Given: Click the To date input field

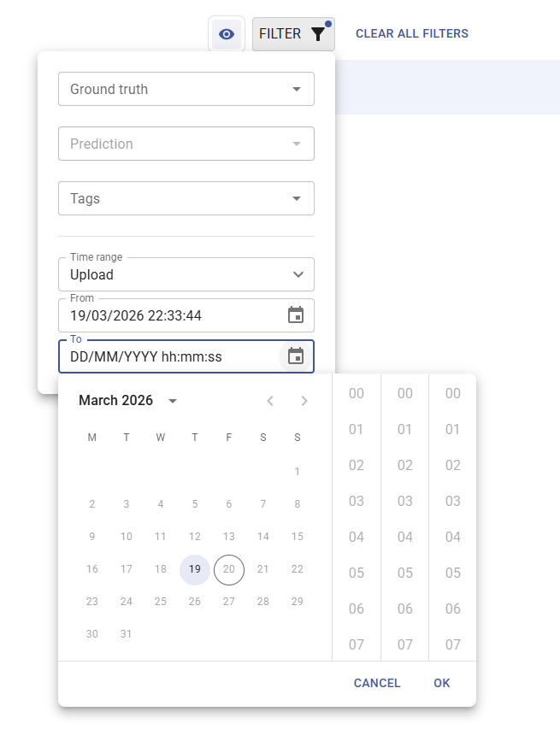Looking at the screenshot, I should [x=167, y=356].
